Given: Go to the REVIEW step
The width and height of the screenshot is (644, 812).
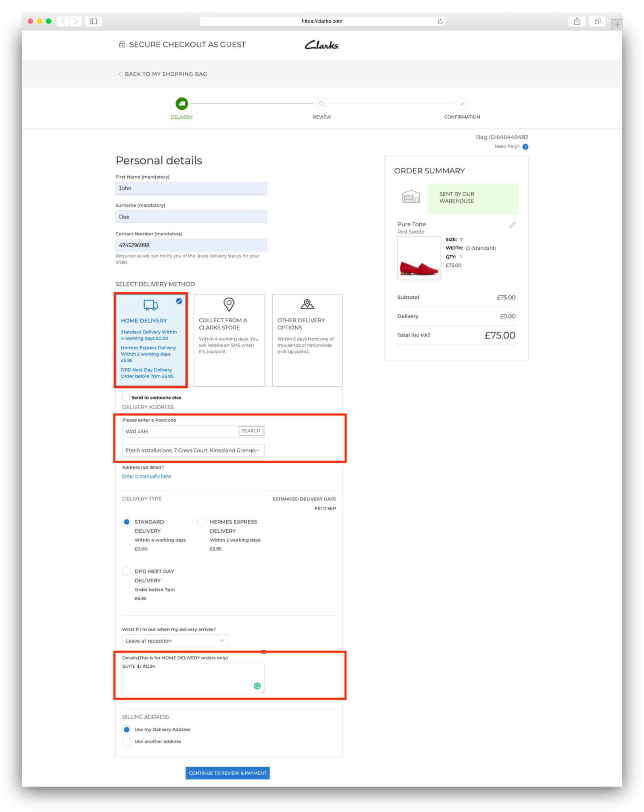Looking at the screenshot, I should pyautogui.click(x=321, y=104).
